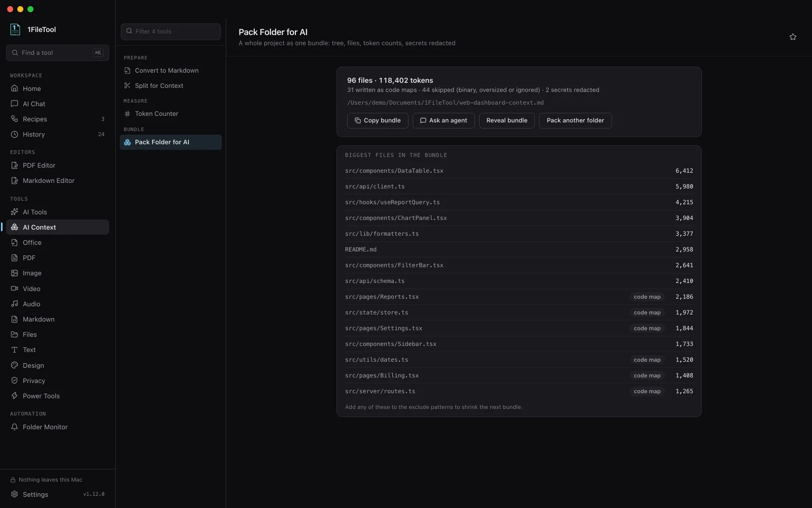Open the Audio tools category
Image resolution: width=812 pixels, height=508 pixels.
(x=57, y=304)
